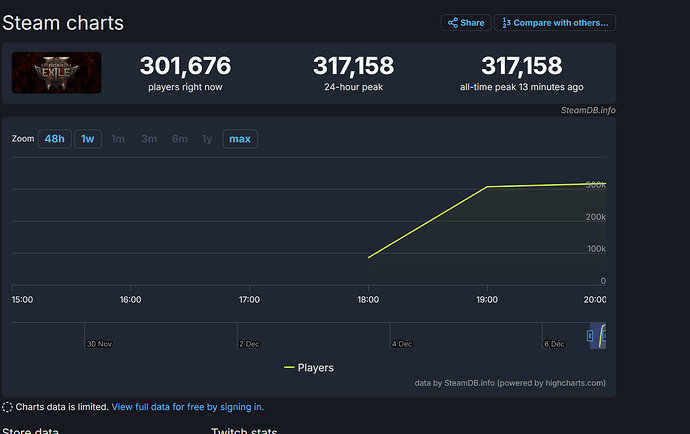Click the Path of Exile game thumbnail
This screenshot has width=690, height=434.
[56, 73]
